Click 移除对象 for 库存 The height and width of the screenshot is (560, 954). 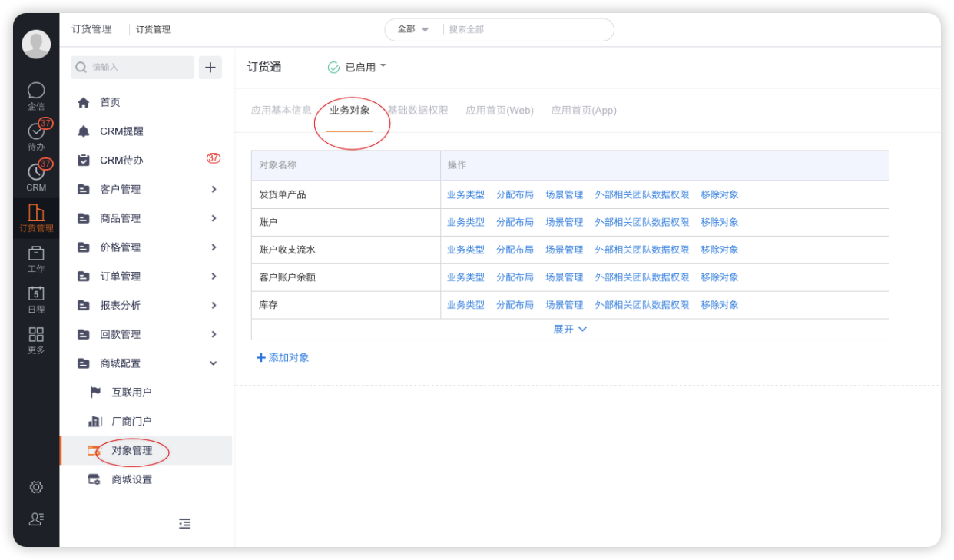[720, 305]
